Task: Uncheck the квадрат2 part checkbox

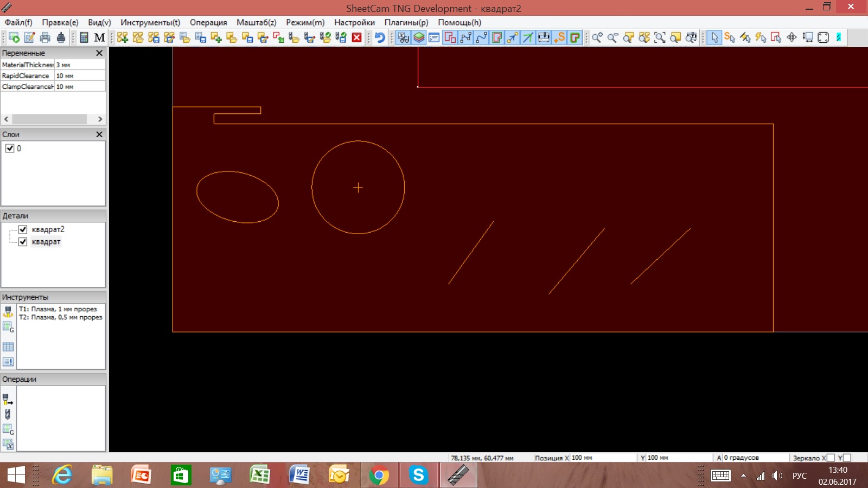Action: 23,229
